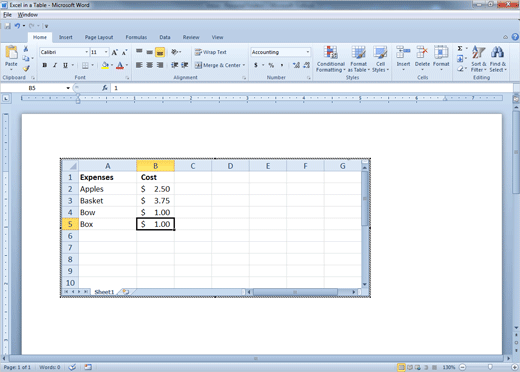This screenshot has height=372, width=520.
Task: Click the Cell Styles button
Action: (x=380, y=59)
